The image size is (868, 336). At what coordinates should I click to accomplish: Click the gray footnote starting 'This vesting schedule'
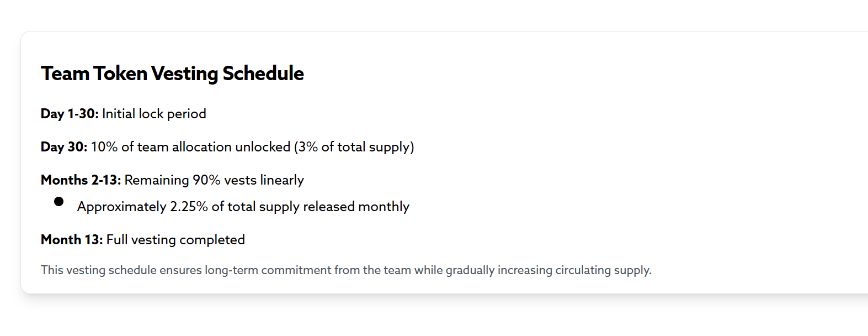346,270
